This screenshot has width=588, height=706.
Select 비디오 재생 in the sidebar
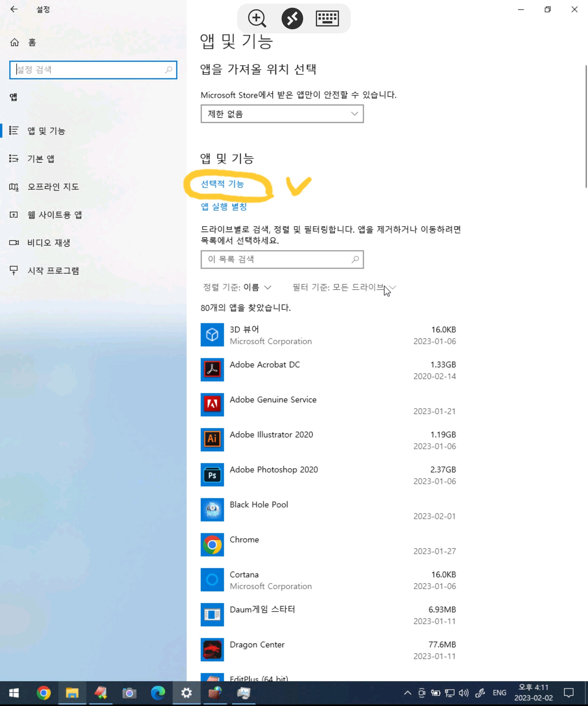click(49, 242)
